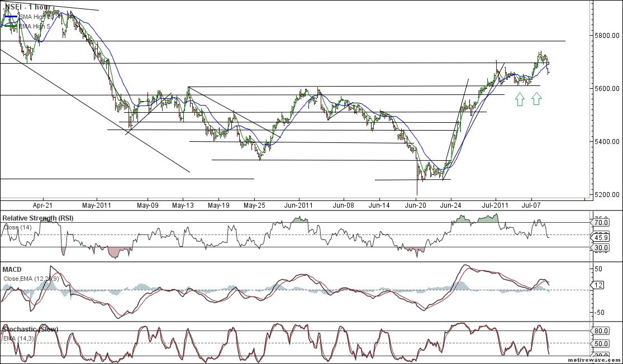Screen dimensions: 623x364
Task: Click the Jul-07 date on time axis
Action: point(531,205)
